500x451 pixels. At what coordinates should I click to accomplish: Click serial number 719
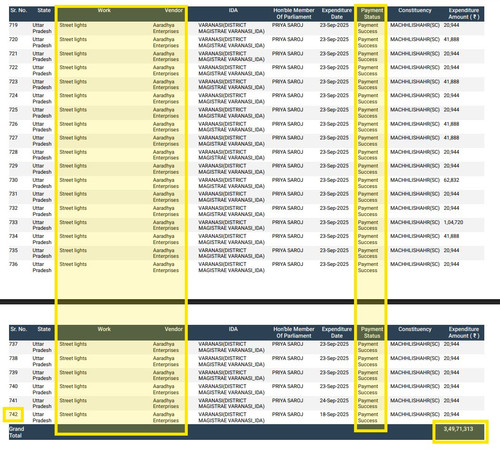14,25
